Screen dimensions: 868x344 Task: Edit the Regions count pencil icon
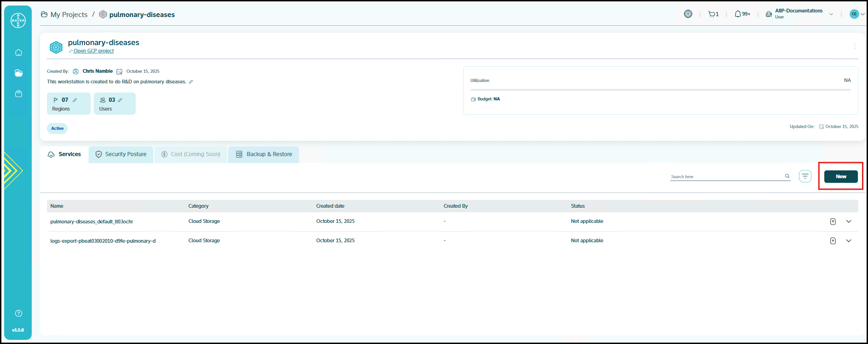click(75, 100)
